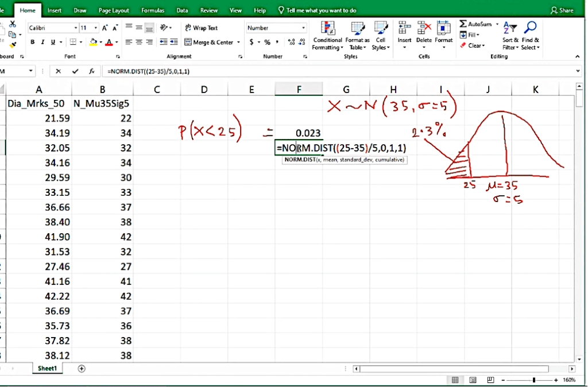Open the Page Layout ribbon tab
588x387 pixels.
pos(114,10)
